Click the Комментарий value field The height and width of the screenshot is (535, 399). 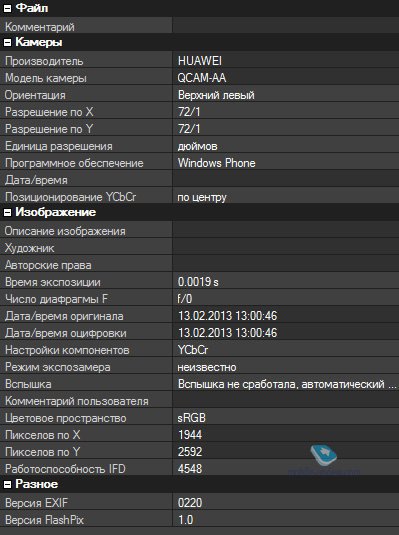click(286, 26)
